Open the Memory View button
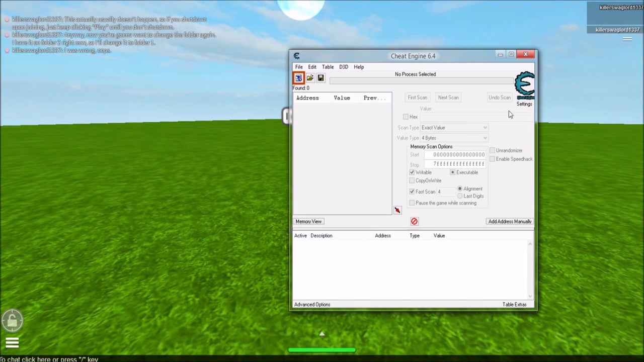The height and width of the screenshot is (362, 644). click(308, 221)
